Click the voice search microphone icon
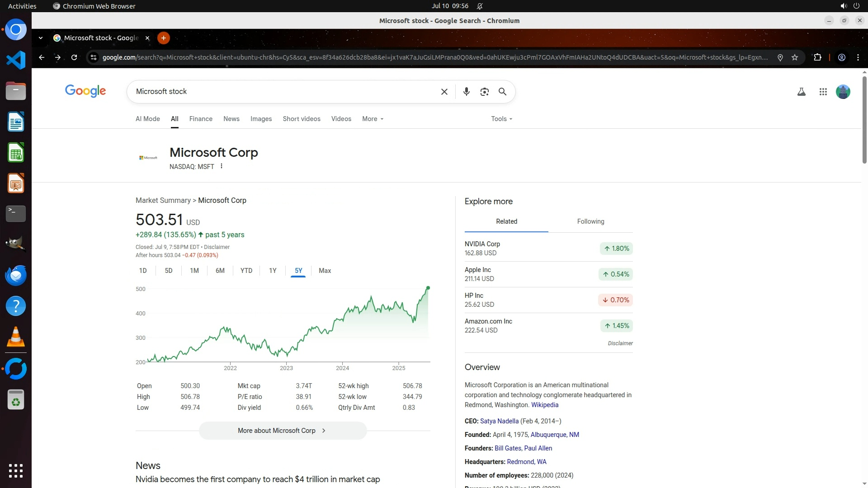Viewport: 868px width, 488px height. tap(466, 92)
